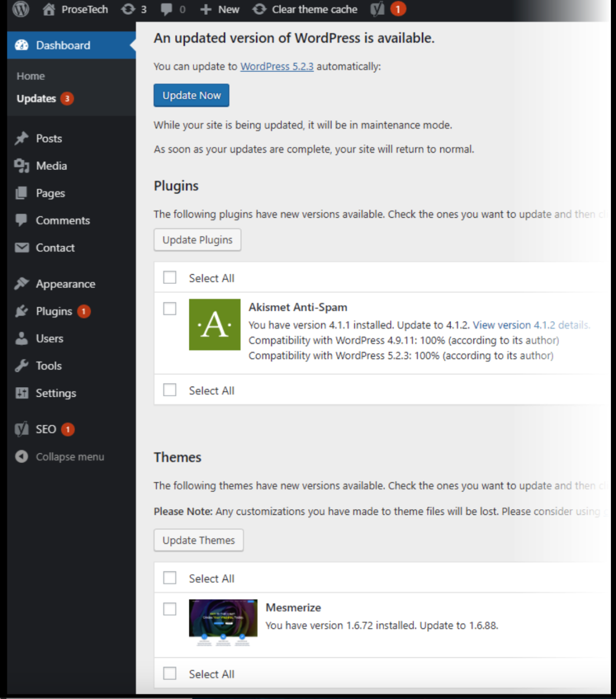
Task: Go to Home under Dashboard
Action: click(x=31, y=76)
